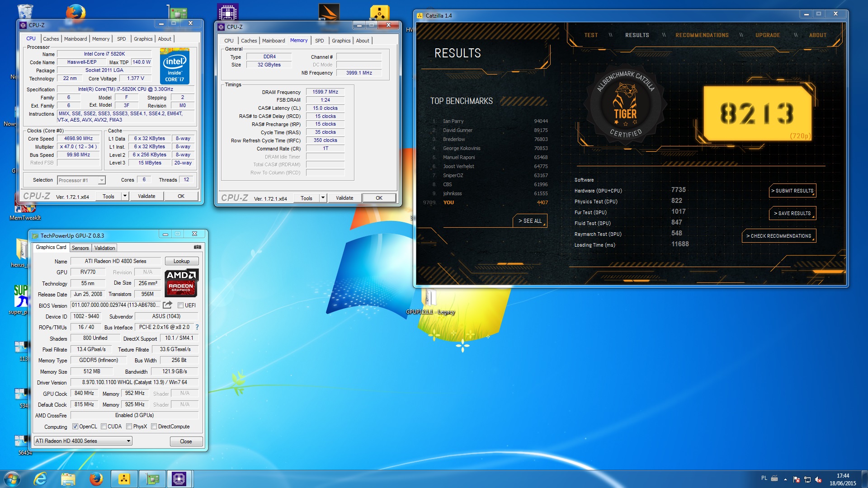Expand Tools arrow in Memory-tab CPU-Z window
Viewport: 868px width, 488px height.
[x=323, y=198]
